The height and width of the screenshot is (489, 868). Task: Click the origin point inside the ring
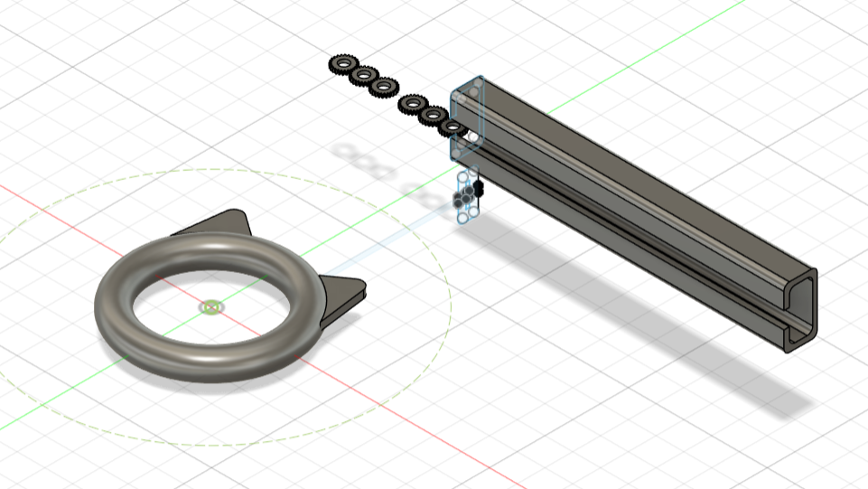(x=211, y=306)
